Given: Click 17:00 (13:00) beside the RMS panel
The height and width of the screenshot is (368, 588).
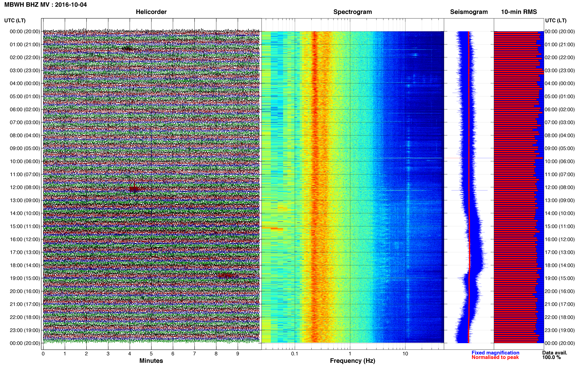Looking at the screenshot, I should pos(560,252).
